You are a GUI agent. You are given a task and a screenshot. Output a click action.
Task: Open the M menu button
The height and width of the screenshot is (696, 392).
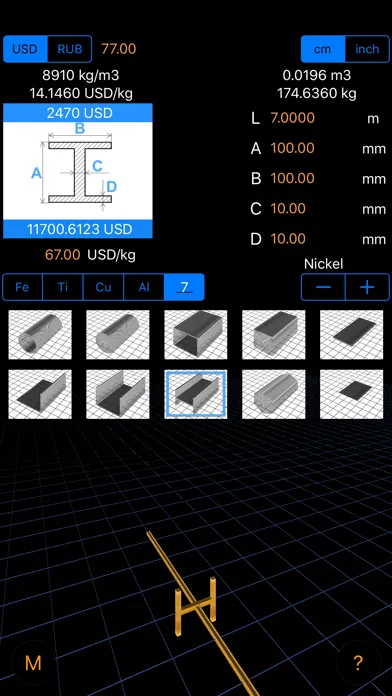point(33,663)
